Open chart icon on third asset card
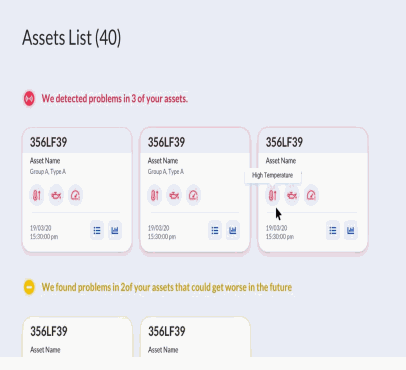This screenshot has width=406, height=370. point(351,230)
